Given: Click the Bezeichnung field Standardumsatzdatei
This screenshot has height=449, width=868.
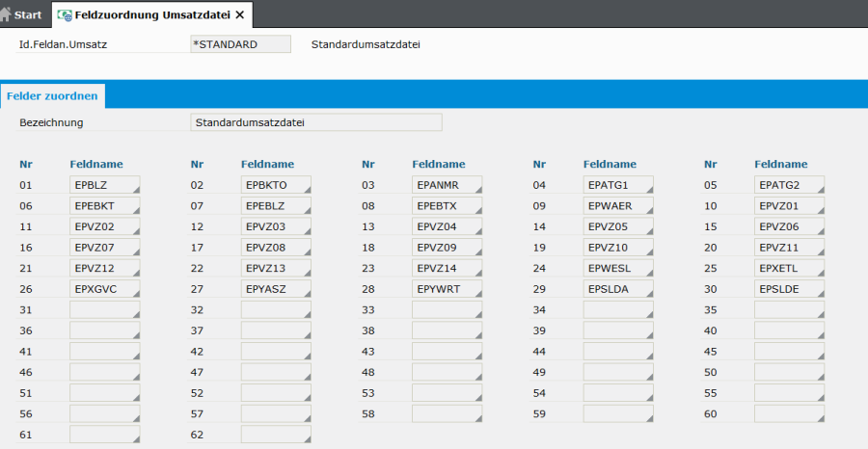Looking at the screenshot, I should [x=316, y=122].
